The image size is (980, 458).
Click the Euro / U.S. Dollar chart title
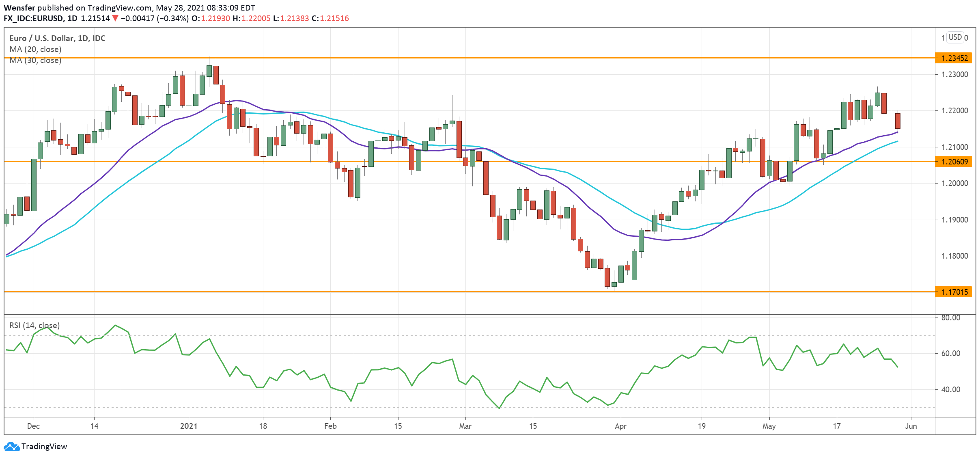click(x=57, y=38)
